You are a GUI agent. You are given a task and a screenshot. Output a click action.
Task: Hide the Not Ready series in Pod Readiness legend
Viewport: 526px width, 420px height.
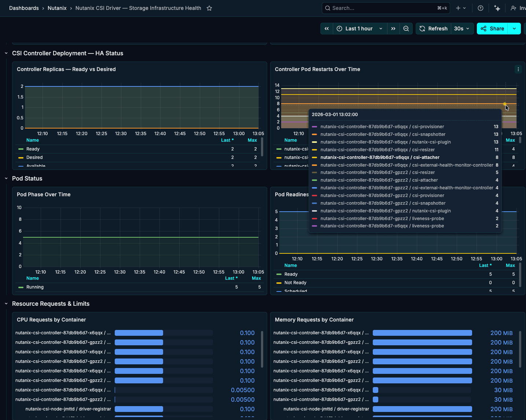tap(295, 282)
